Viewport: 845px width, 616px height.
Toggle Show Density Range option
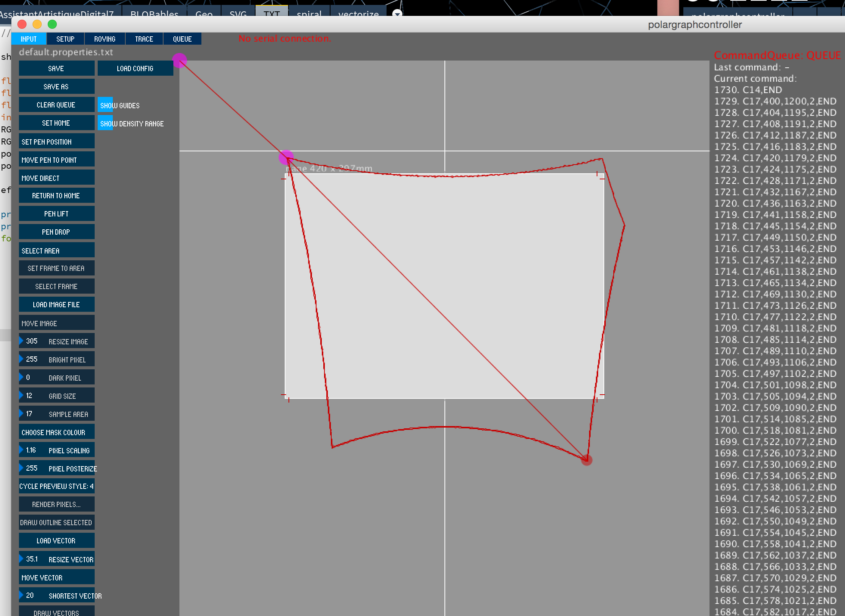click(x=105, y=123)
